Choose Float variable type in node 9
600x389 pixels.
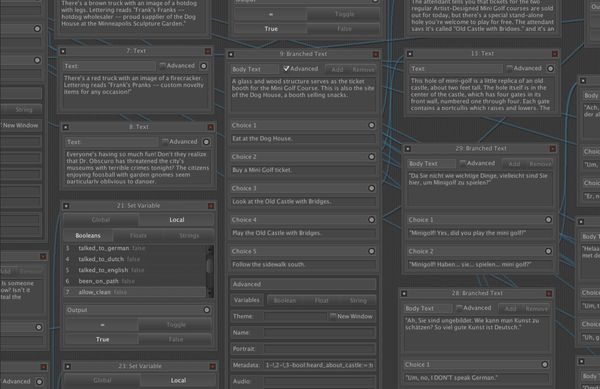click(321, 301)
